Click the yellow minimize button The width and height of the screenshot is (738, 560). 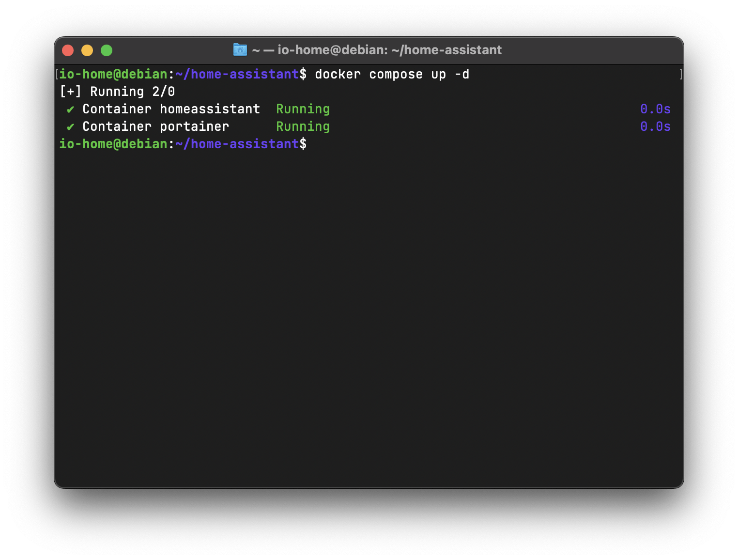[x=87, y=50]
